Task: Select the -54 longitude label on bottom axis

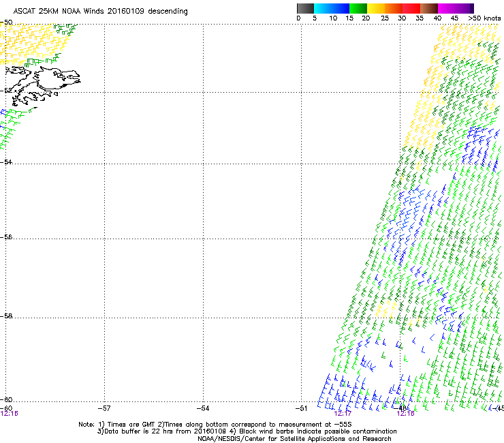Action: (203, 408)
